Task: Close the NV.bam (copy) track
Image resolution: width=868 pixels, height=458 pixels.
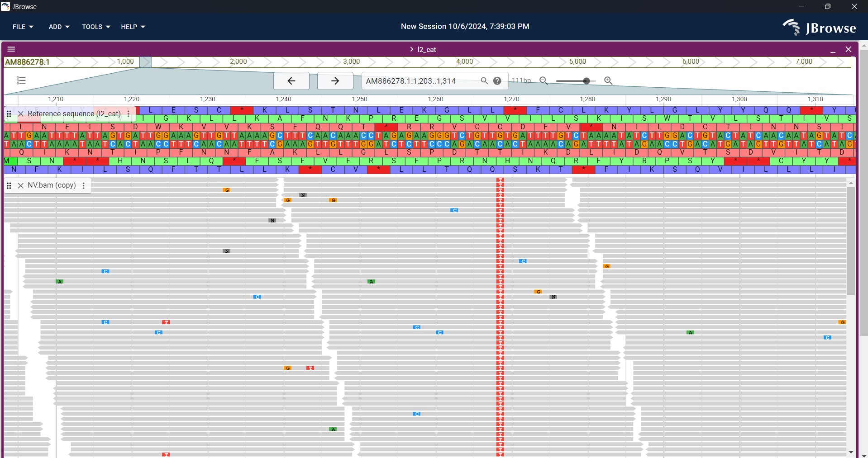Action: [21, 186]
